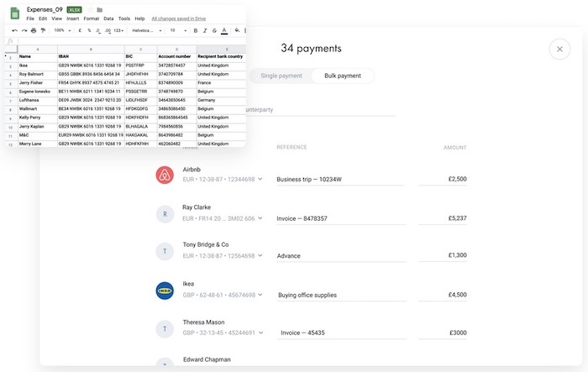The image size is (588, 372).
Task: Edit the 'Invoice — 8478357' reference field
Action: click(x=341, y=218)
